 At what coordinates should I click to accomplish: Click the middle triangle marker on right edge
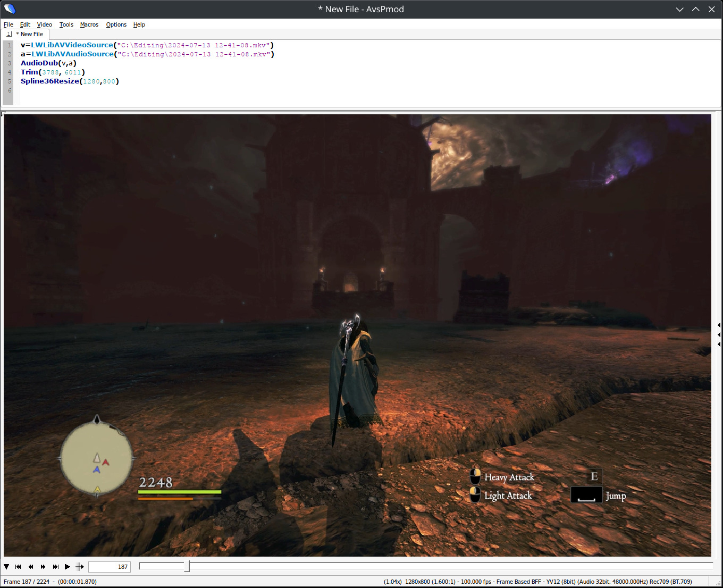719,334
